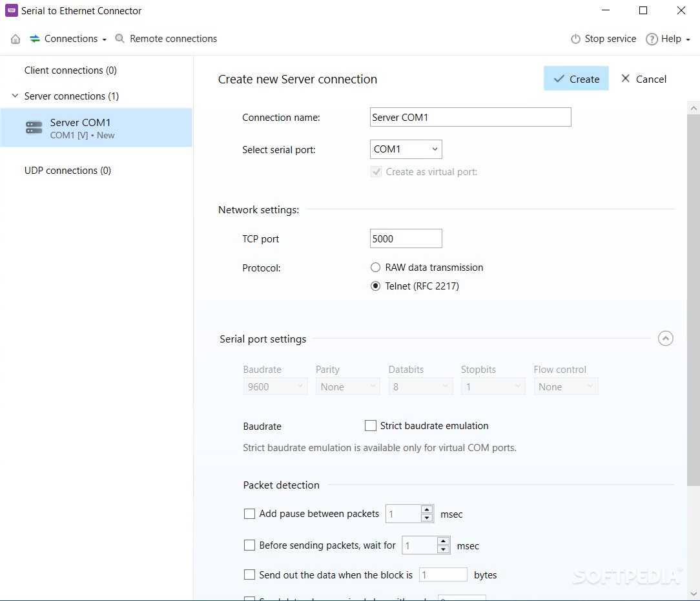Viewport: 700px width, 601px height.
Task: Decrease Before sending packets wait value
Action: click(x=443, y=549)
